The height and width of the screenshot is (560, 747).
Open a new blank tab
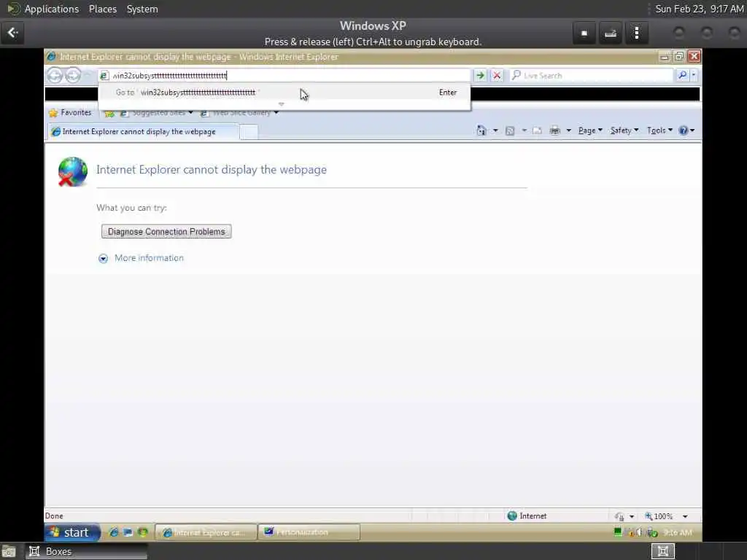(x=249, y=132)
